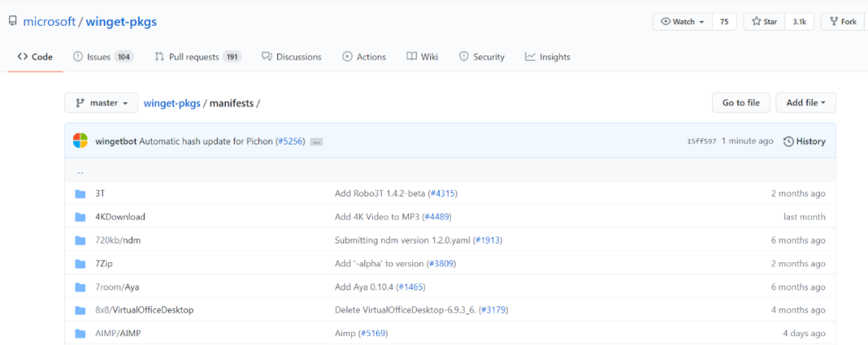Expand commit message ellipsis button
868x345 pixels.
click(316, 142)
